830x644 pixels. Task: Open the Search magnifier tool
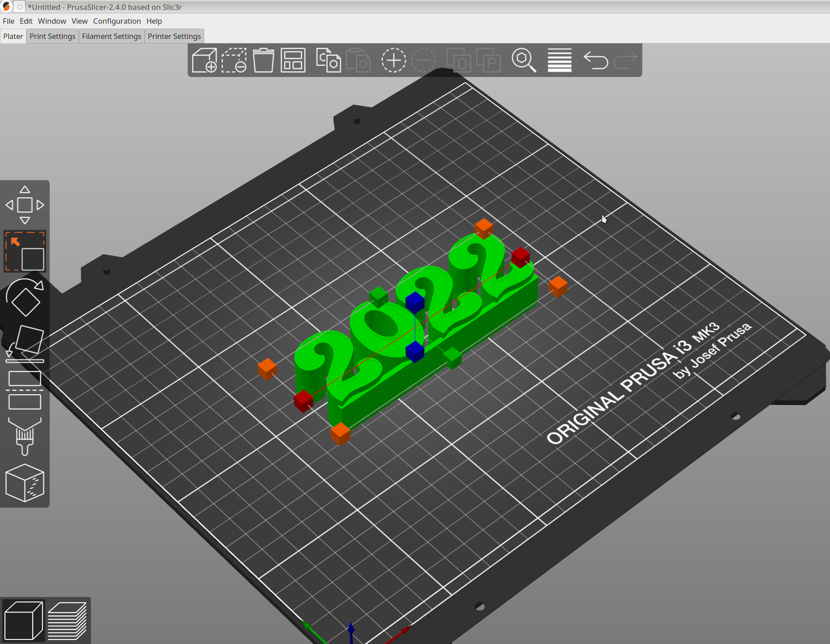click(524, 60)
